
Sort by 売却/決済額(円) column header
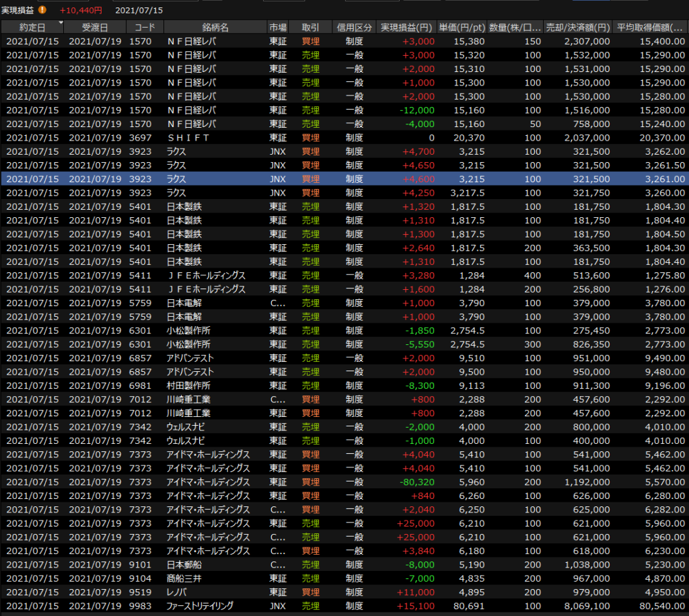[x=578, y=28]
